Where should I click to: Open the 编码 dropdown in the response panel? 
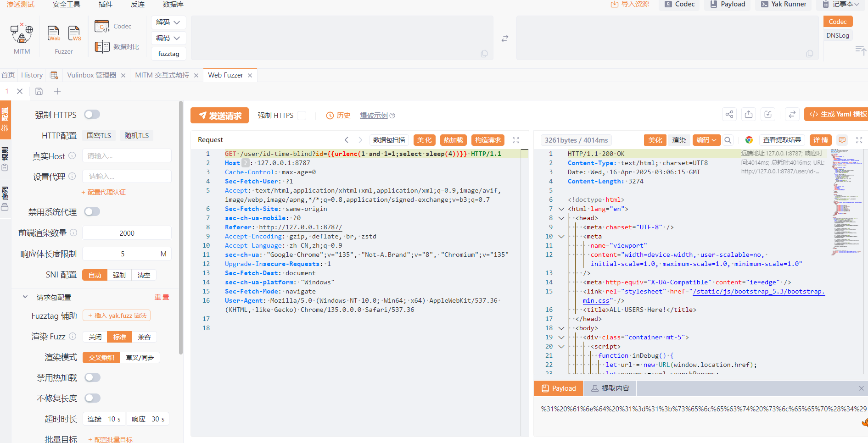point(706,140)
